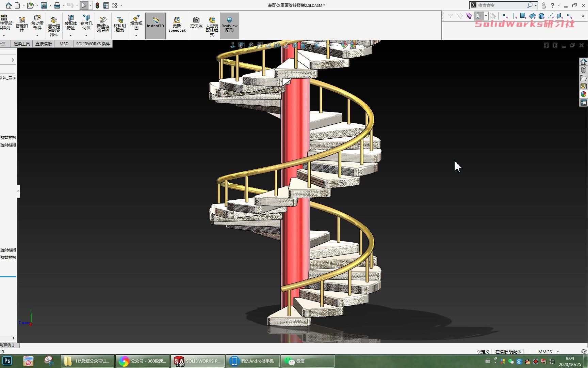The width and height of the screenshot is (588, 368).
Task: Expand dropdown under 参考几何体
Action: (86, 35)
